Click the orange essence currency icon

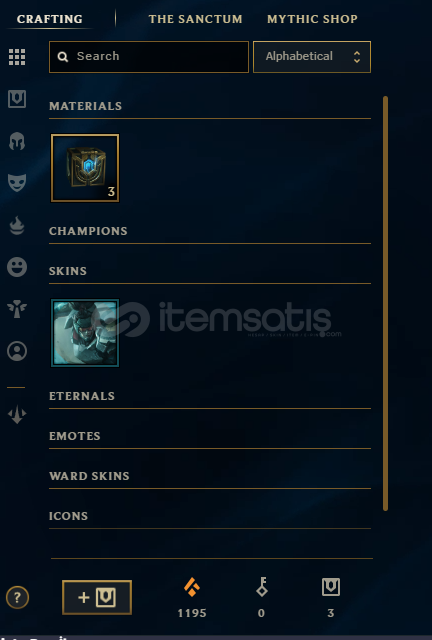pyautogui.click(x=192, y=587)
